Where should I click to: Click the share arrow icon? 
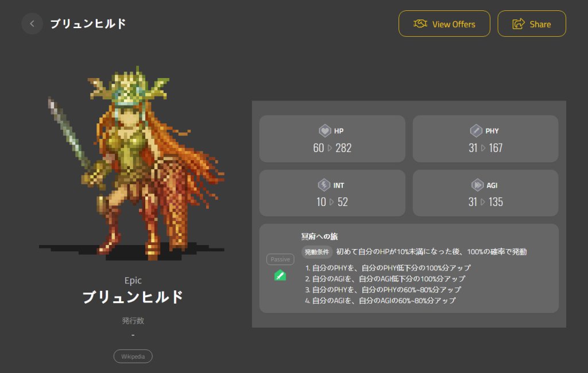click(x=519, y=24)
